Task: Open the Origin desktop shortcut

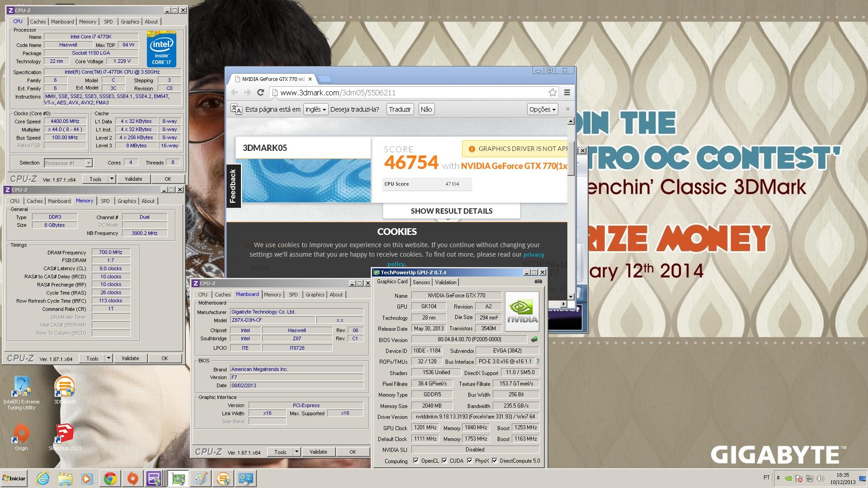Action: [x=21, y=436]
